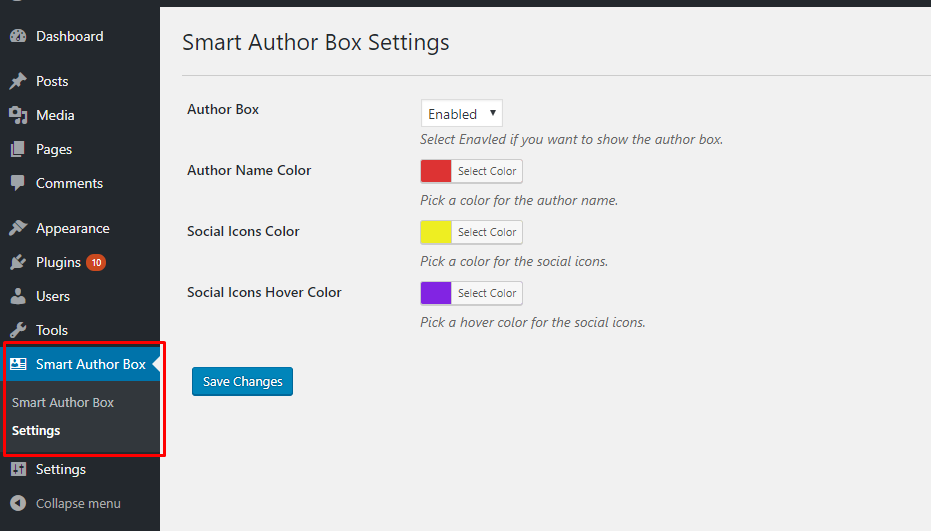Click the Dashboard gauge icon
The image size is (931, 531).
pos(18,36)
